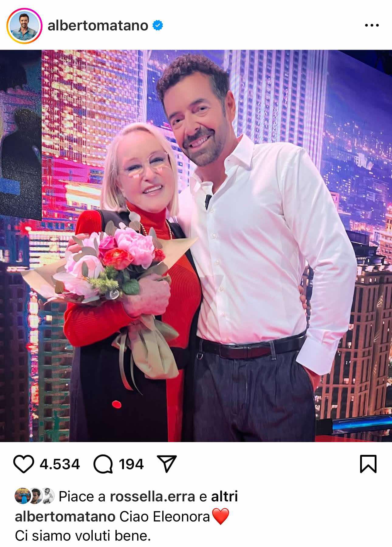Click 'Piace a' likes label
Screen dimensions: 392x547
click(x=82, y=497)
